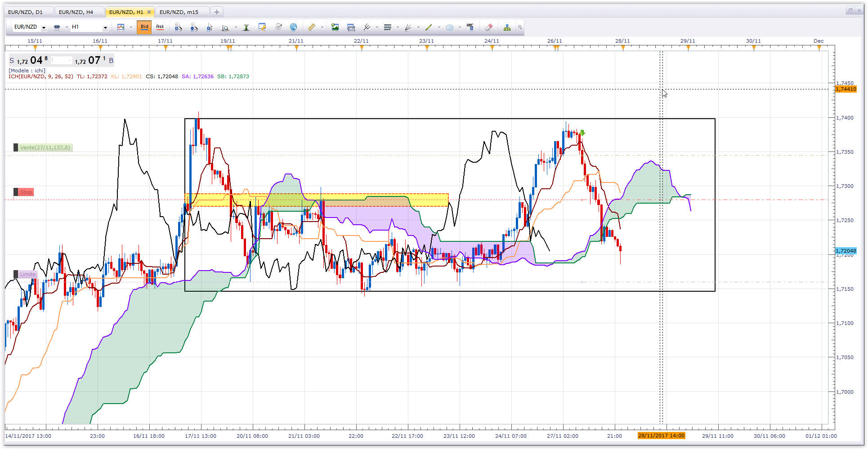
Task: Click the chart window template icon
Action: 351,27
